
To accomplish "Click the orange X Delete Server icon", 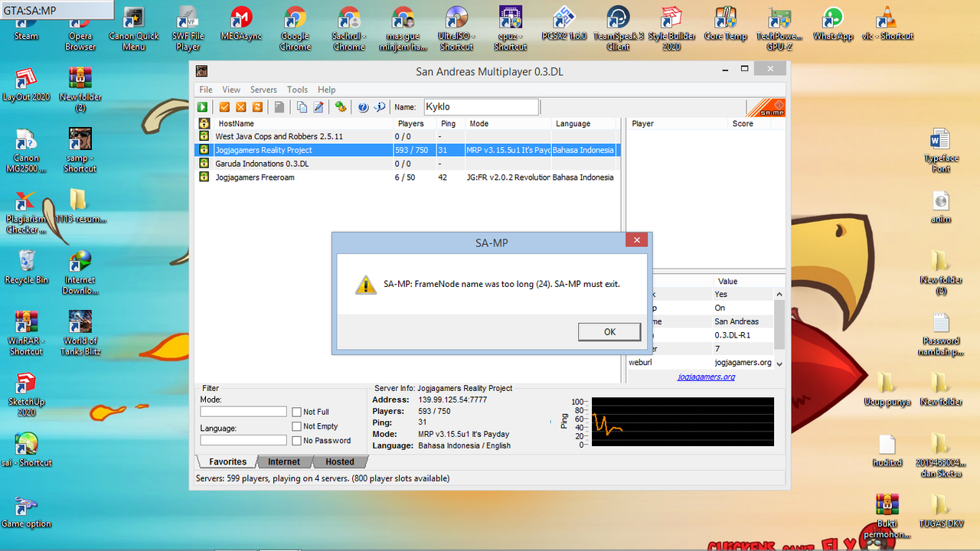I will pos(241,107).
